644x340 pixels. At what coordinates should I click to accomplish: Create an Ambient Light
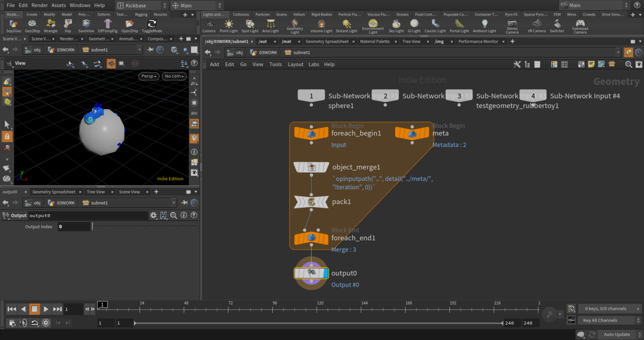click(x=485, y=26)
